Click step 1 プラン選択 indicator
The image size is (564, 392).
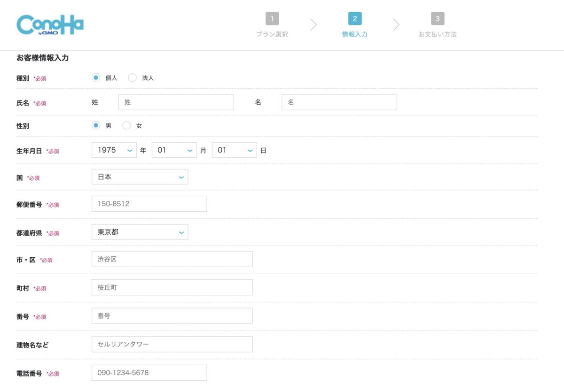(272, 25)
